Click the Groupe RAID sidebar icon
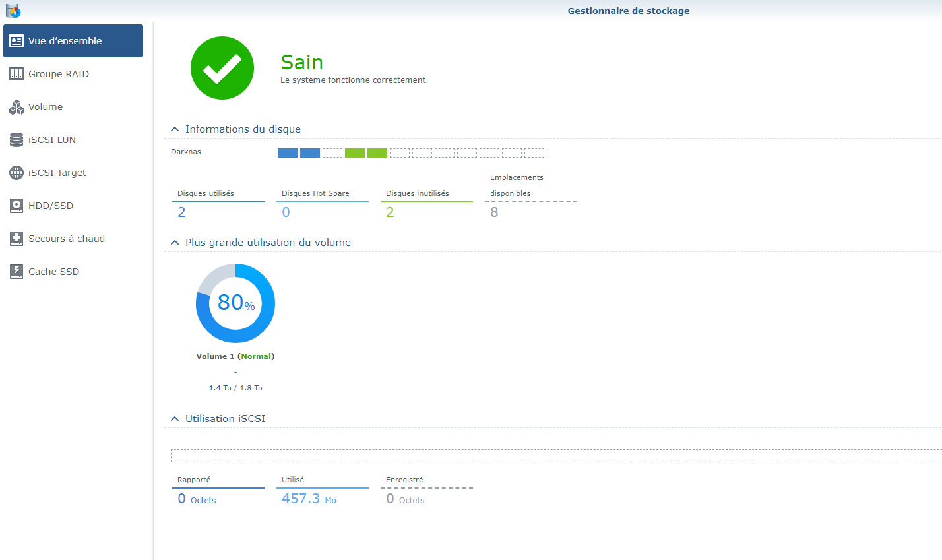This screenshot has height=560, width=942. pyautogui.click(x=16, y=74)
